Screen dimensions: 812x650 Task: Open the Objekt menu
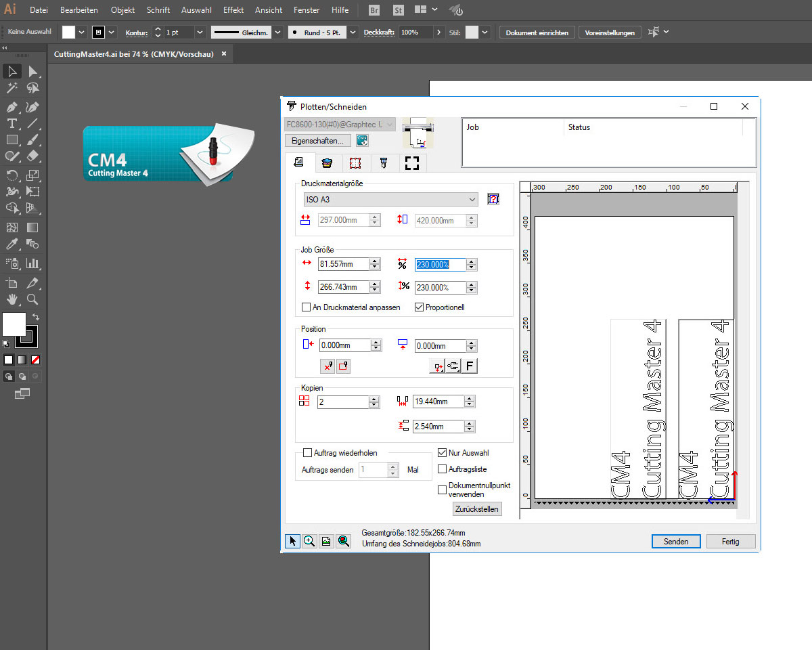[x=123, y=10]
